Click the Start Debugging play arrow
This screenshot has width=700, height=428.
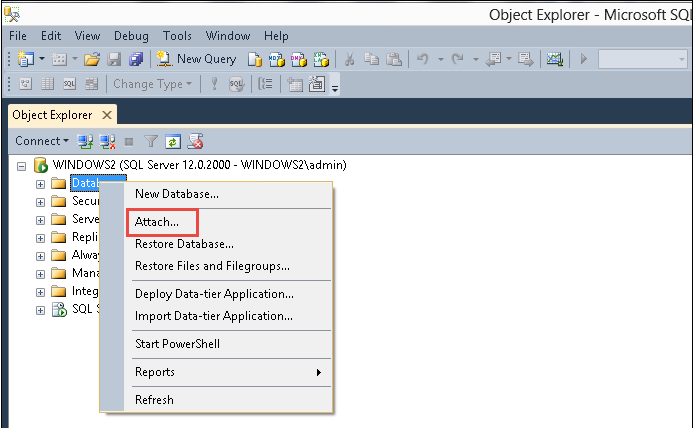point(583,59)
